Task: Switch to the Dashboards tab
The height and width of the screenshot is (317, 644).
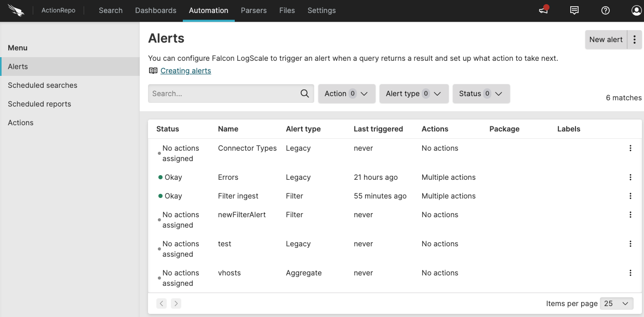Action: (155, 10)
